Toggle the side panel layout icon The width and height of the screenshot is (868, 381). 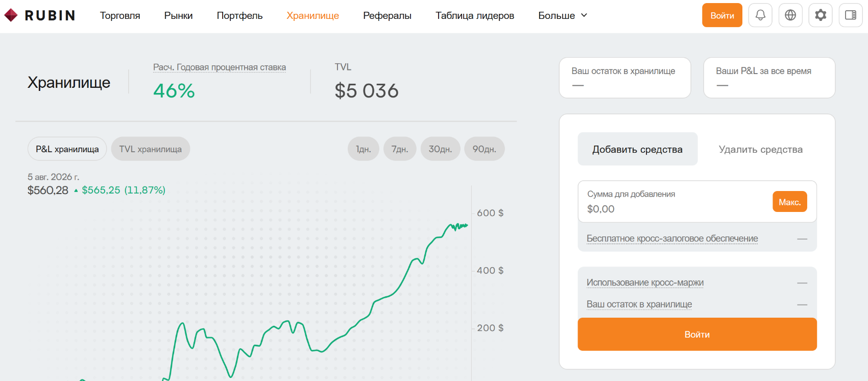(x=851, y=15)
